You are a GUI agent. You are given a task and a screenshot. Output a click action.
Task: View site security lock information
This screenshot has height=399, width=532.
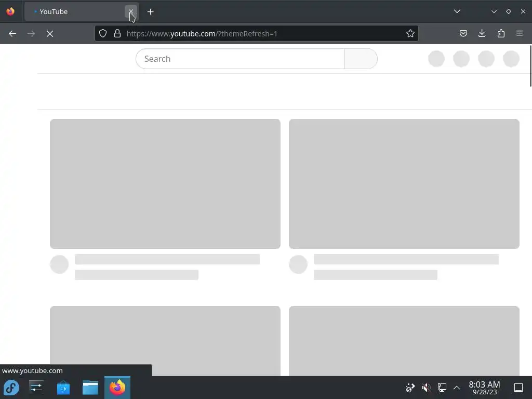pos(117,33)
